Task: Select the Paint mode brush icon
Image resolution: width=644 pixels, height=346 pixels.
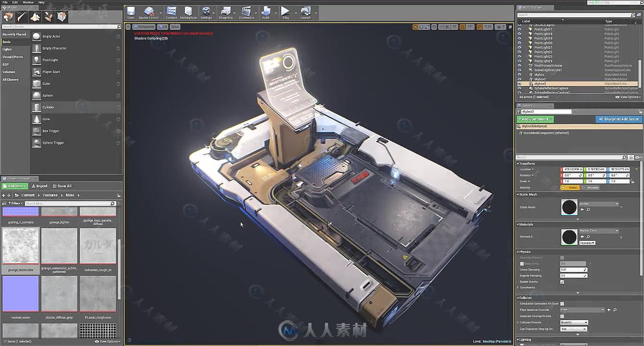Action: [22, 17]
